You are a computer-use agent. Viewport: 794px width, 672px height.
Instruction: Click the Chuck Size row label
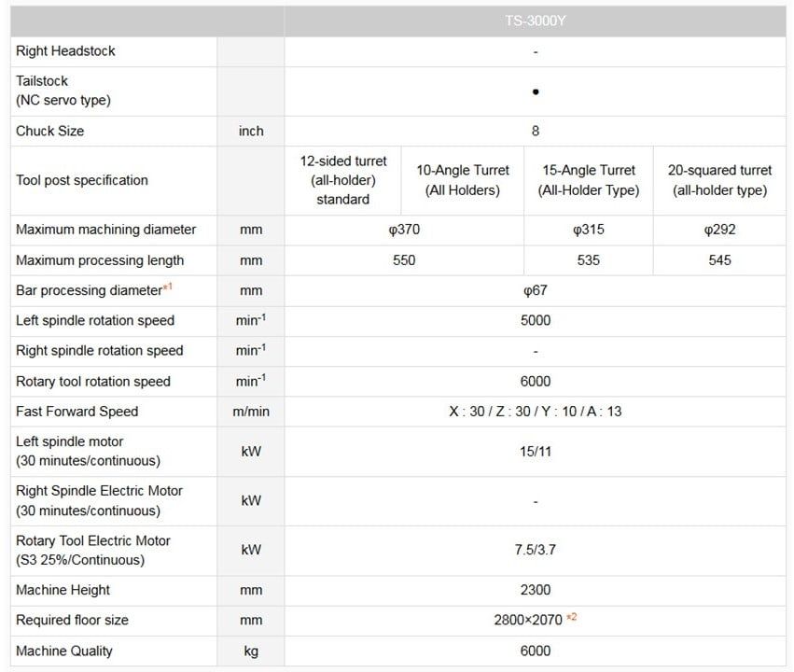[x=50, y=131]
